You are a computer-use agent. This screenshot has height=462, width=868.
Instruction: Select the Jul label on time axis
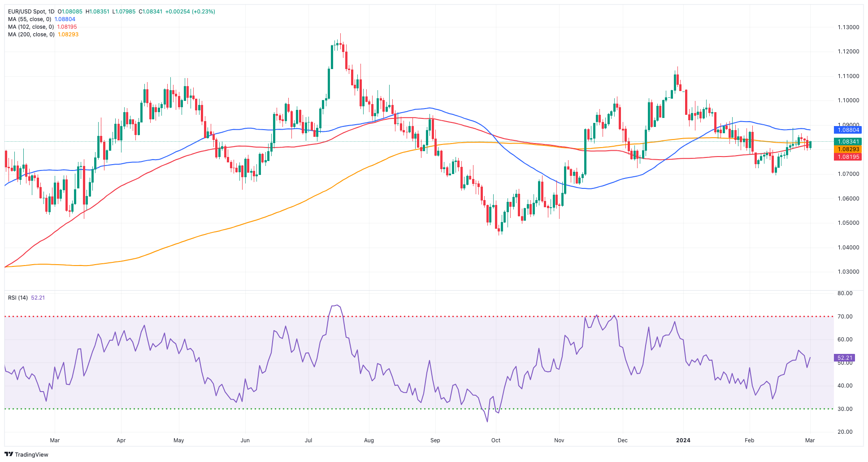click(x=308, y=440)
